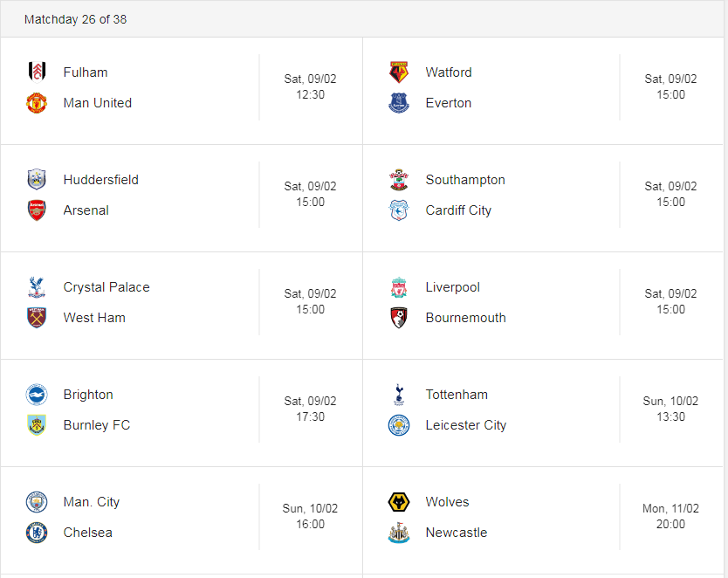Open the Crystal Palace team link

tap(106, 287)
